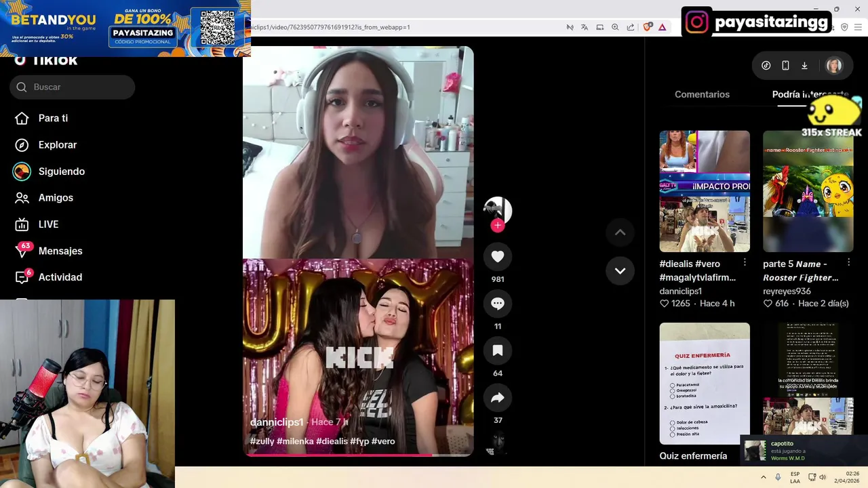
Task: Click the download desktop app icon
Action: [804, 66]
